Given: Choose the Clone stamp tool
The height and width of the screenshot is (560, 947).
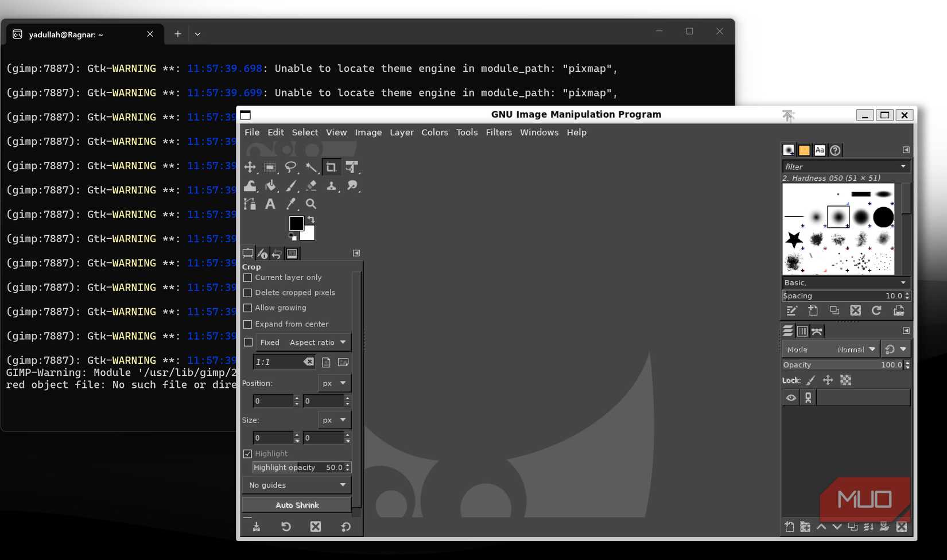Looking at the screenshot, I should [331, 185].
